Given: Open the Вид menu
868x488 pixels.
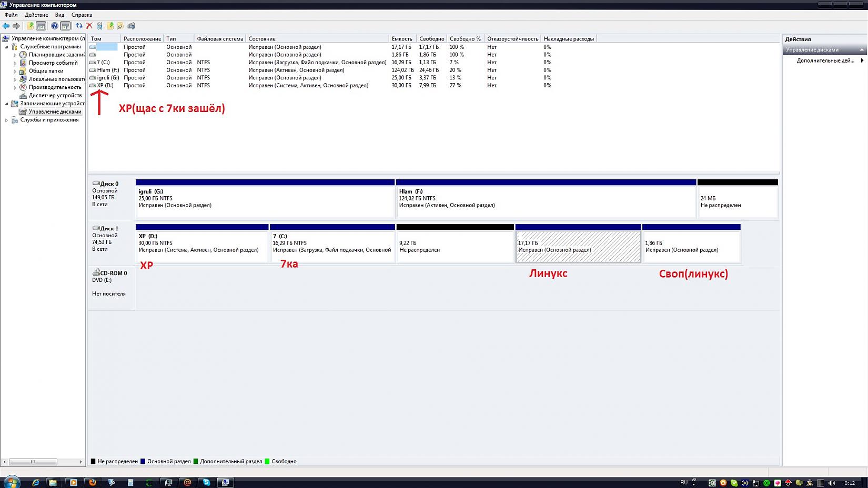Looking at the screenshot, I should (x=59, y=15).
